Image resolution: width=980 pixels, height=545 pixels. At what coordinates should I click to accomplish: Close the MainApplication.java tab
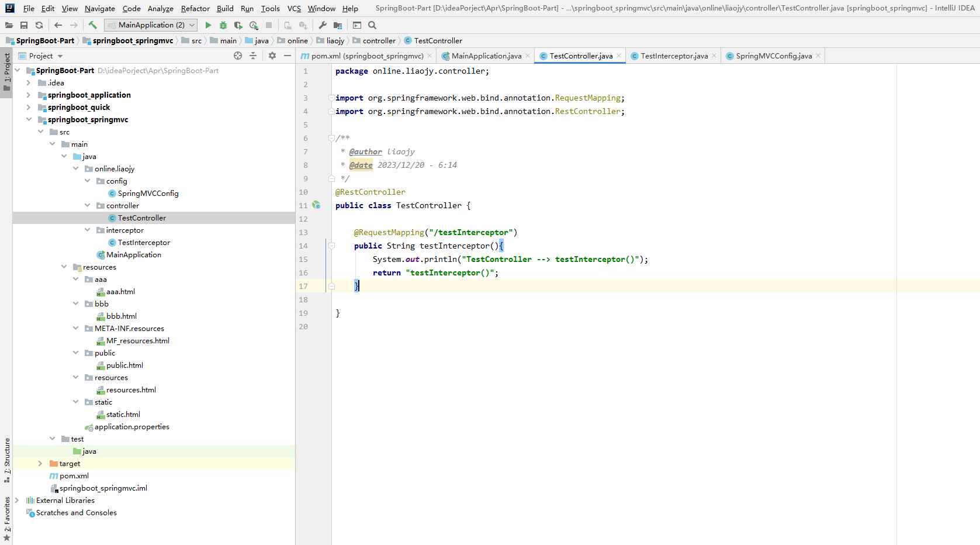[x=528, y=56]
